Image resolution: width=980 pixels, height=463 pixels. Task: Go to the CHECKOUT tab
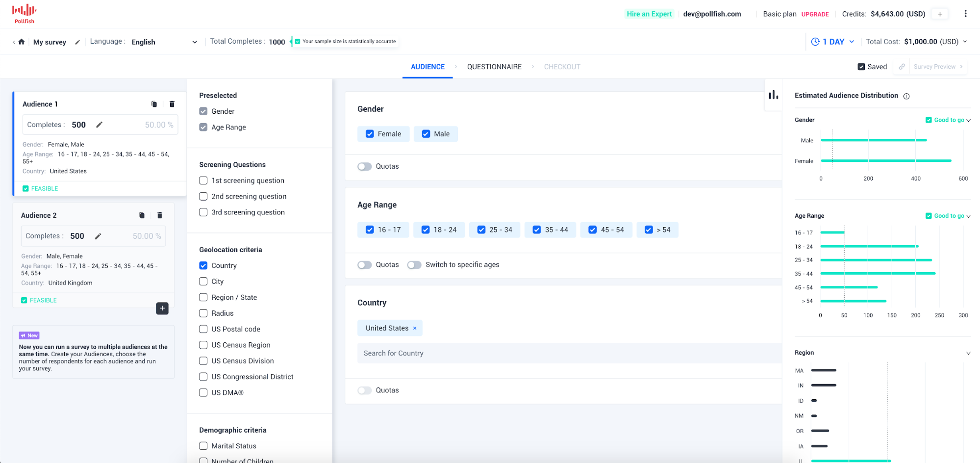point(562,67)
